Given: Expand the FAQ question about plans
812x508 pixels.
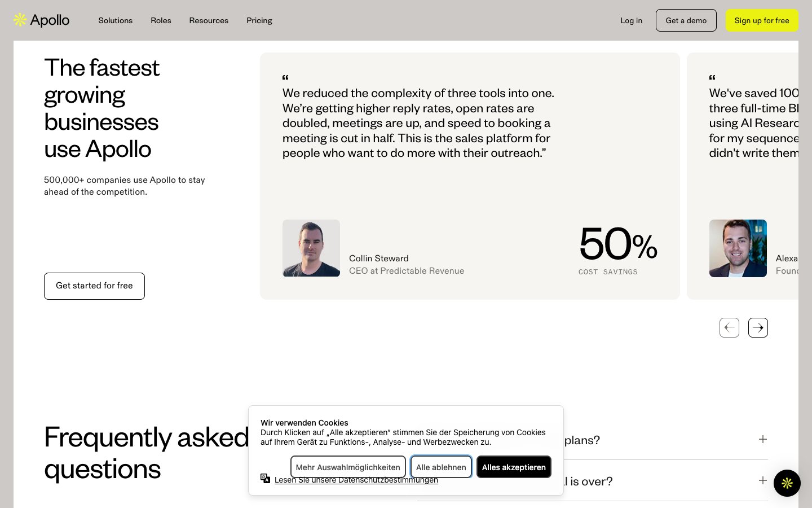Looking at the screenshot, I should [x=762, y=439].
